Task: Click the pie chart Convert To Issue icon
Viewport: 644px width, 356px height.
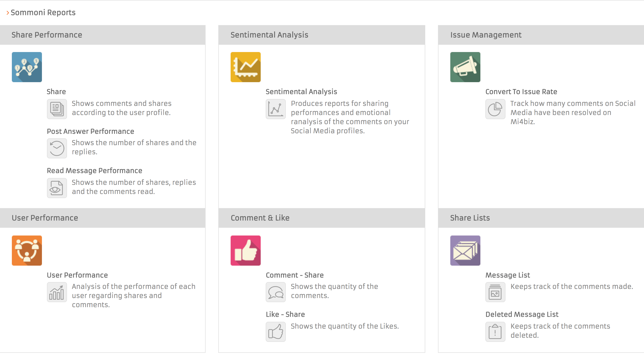Action: [x=495, y=109]
